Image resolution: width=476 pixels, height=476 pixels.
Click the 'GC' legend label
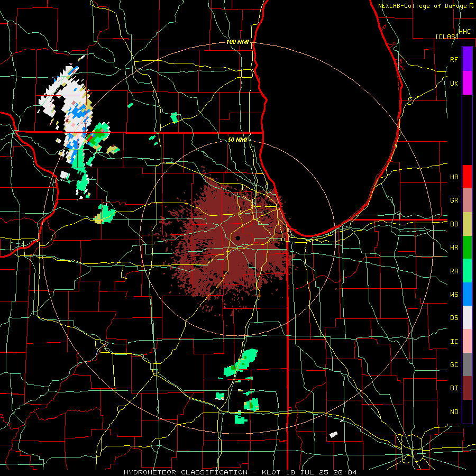point(454,365)
